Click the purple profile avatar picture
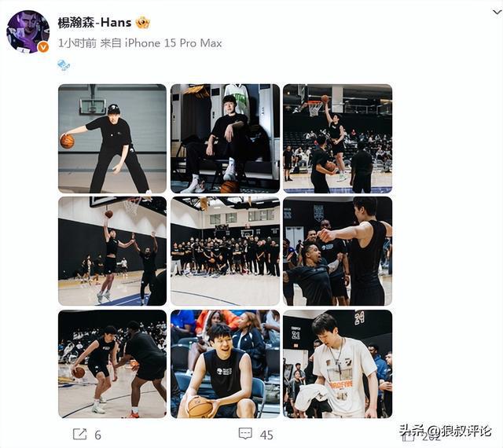The image size is (503, 448). tap(28, 31)
